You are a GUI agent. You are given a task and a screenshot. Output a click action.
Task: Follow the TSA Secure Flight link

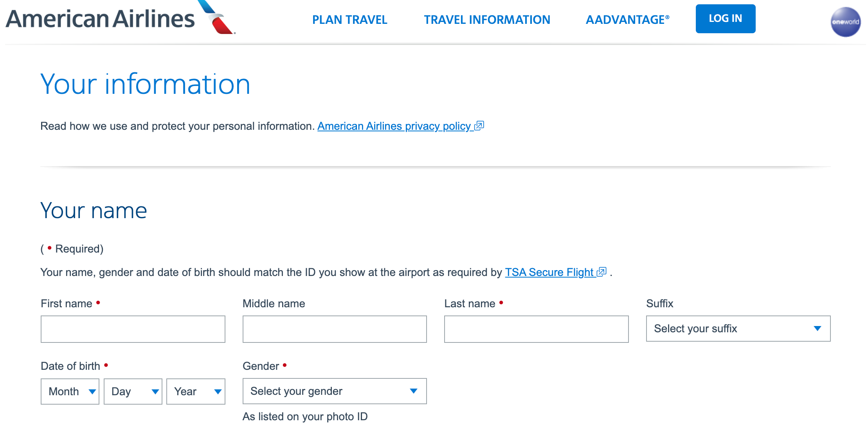[549, 272]
